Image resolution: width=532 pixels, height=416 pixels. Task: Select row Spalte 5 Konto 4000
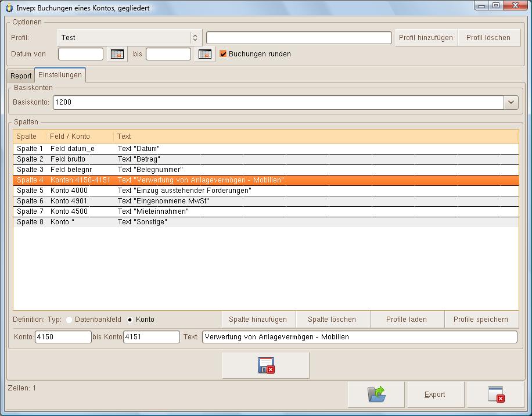(x=265, y=191)
